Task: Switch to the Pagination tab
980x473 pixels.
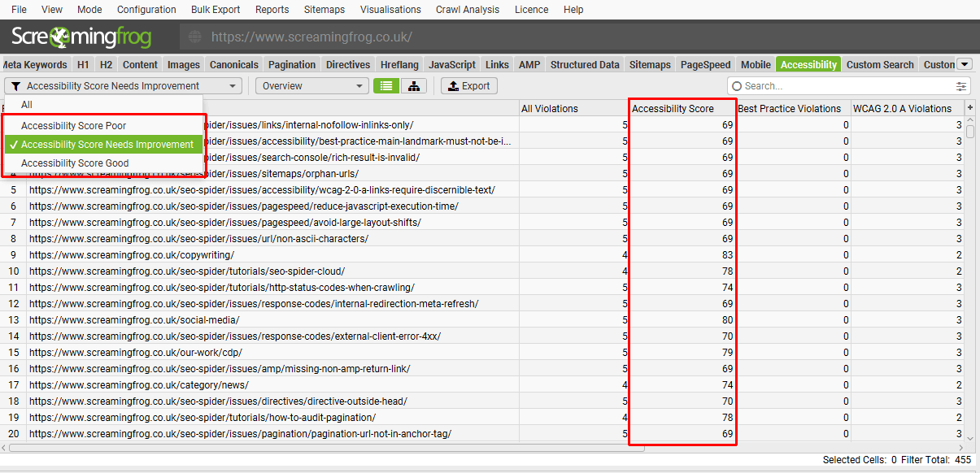Action: tap(292, 65)
